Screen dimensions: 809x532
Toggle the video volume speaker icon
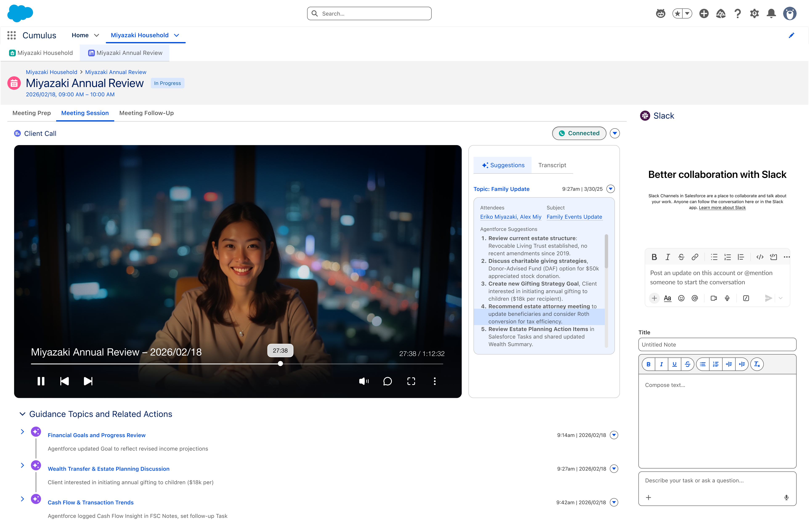point(364,381)
